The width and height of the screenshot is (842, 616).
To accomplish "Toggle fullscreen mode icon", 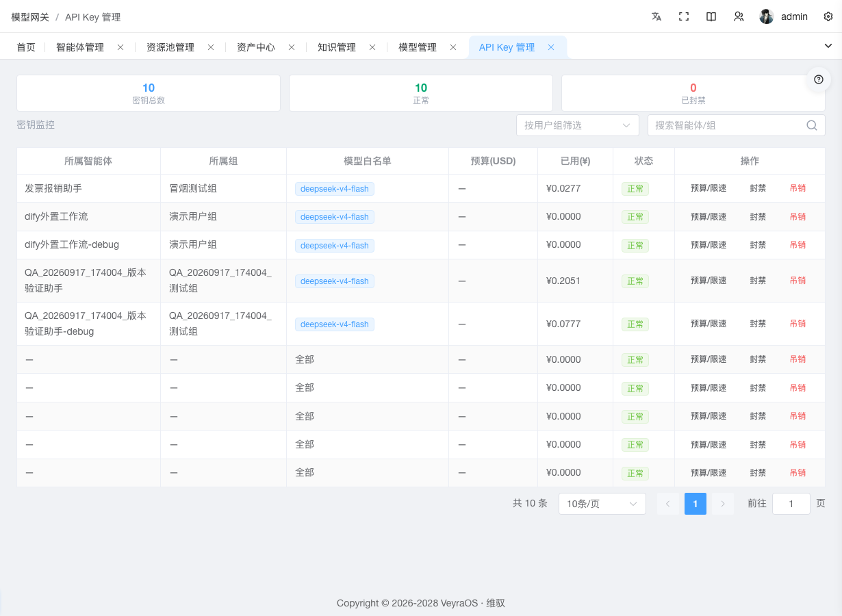I will click(x=684, y=16).
